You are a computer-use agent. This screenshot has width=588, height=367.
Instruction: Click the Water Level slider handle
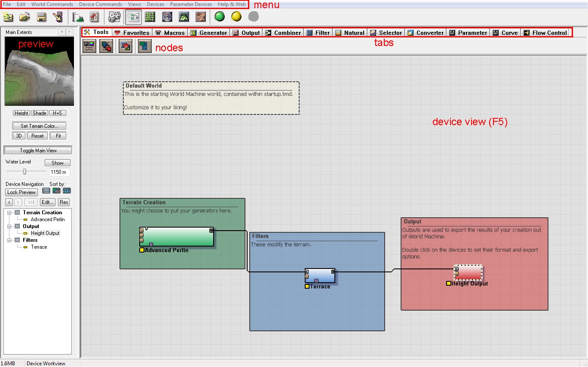click(24, 172)
